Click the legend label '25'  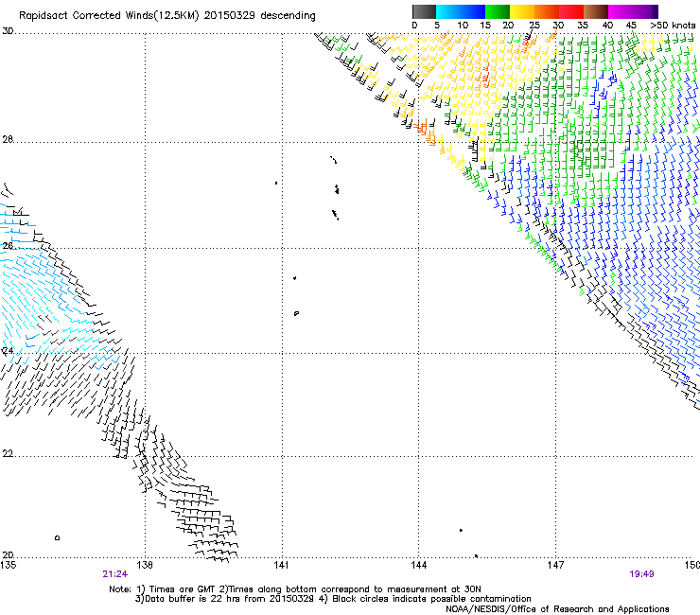pyautogui.click(x=534, y=26)
